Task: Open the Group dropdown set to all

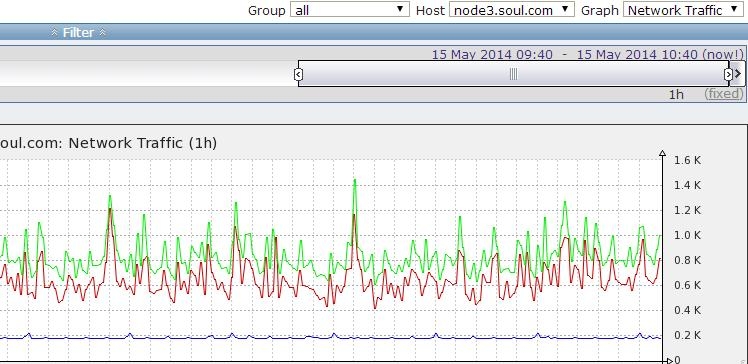Action: pyautogui.click(x=350, y=10)
